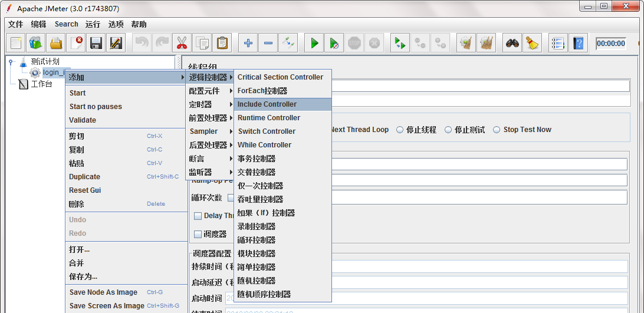Click the Redo arrow toolbar icon

[x=162, y=42]
